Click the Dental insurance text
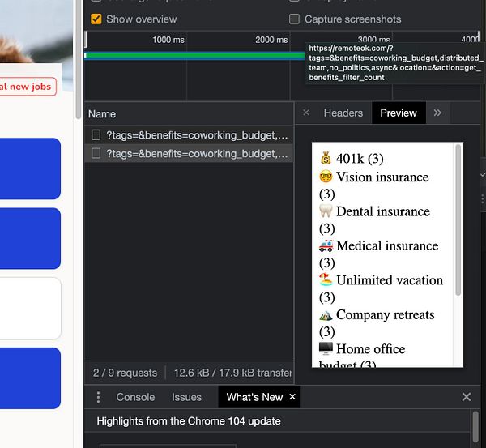 coord(383,211)
